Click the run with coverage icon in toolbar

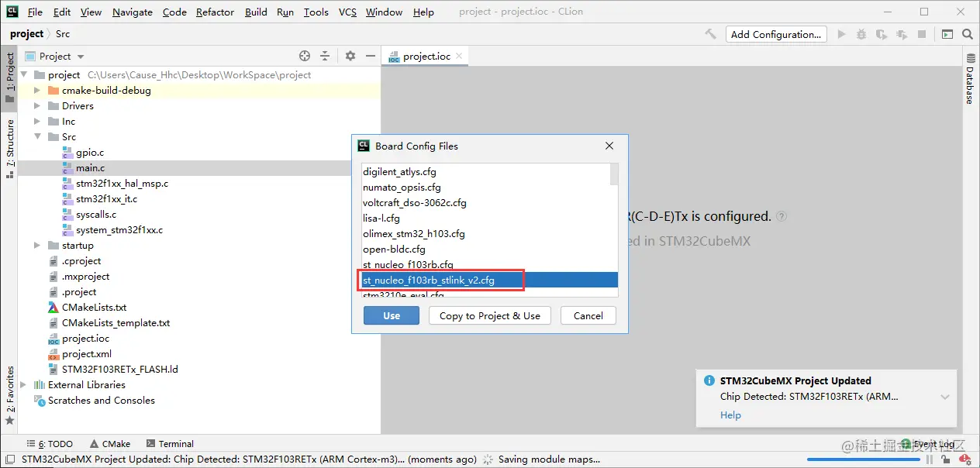point(882,34)
